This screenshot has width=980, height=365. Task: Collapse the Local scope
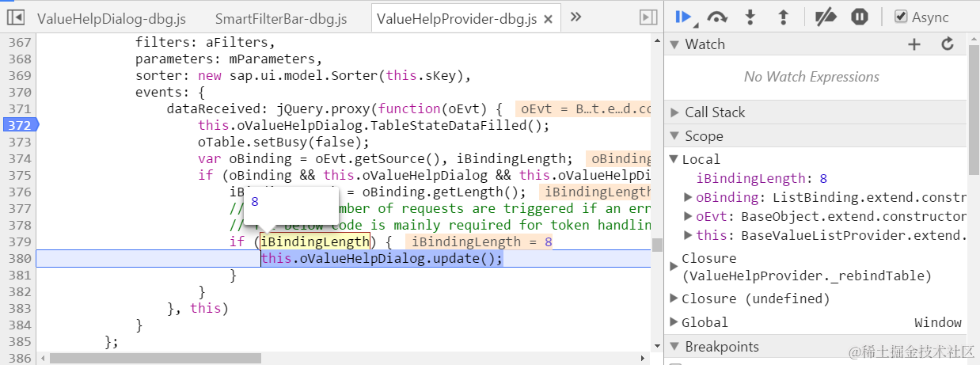(674, 160)
